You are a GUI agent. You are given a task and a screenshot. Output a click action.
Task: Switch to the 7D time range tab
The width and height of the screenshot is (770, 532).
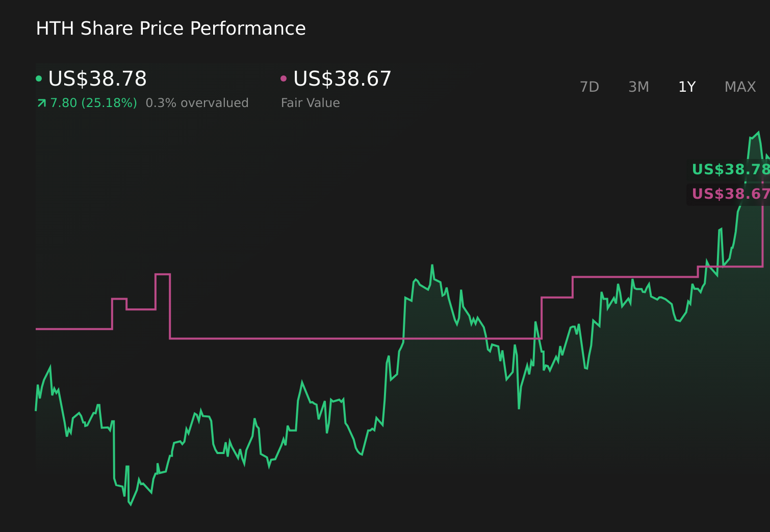coord(590,87)
